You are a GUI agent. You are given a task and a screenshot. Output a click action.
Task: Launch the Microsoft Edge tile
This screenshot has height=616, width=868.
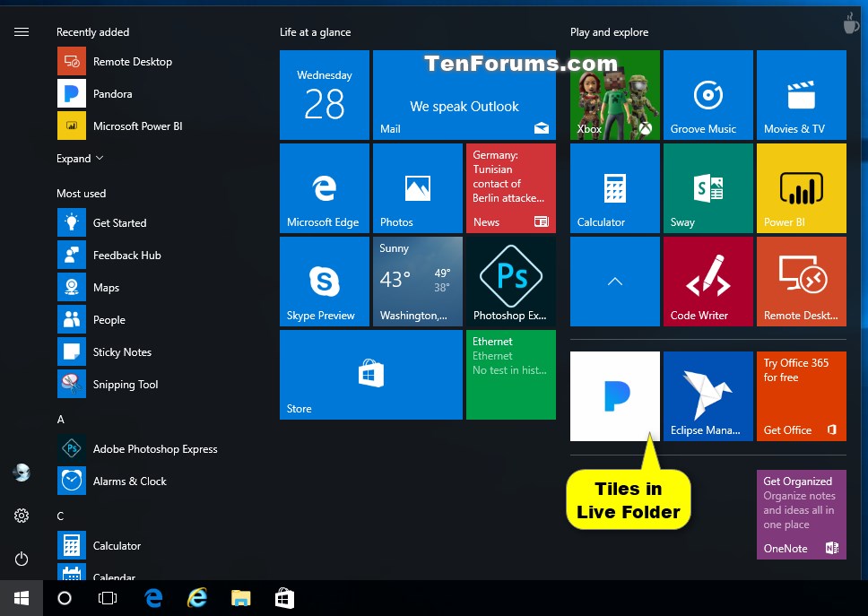325,188
